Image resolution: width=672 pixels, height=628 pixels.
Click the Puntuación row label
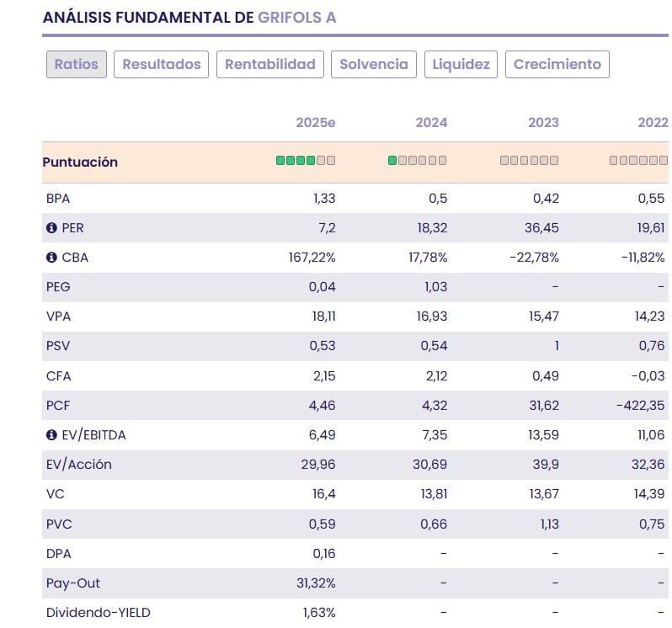(80, 162)
